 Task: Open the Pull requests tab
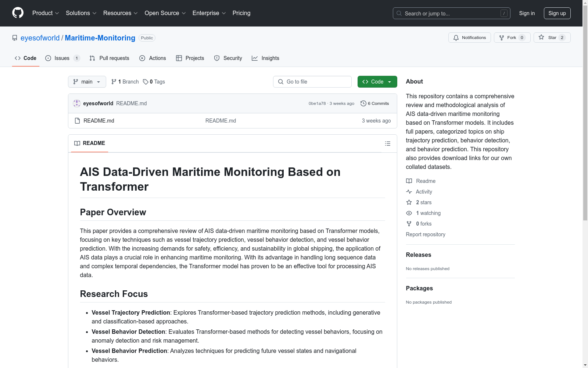coord(110,58)
